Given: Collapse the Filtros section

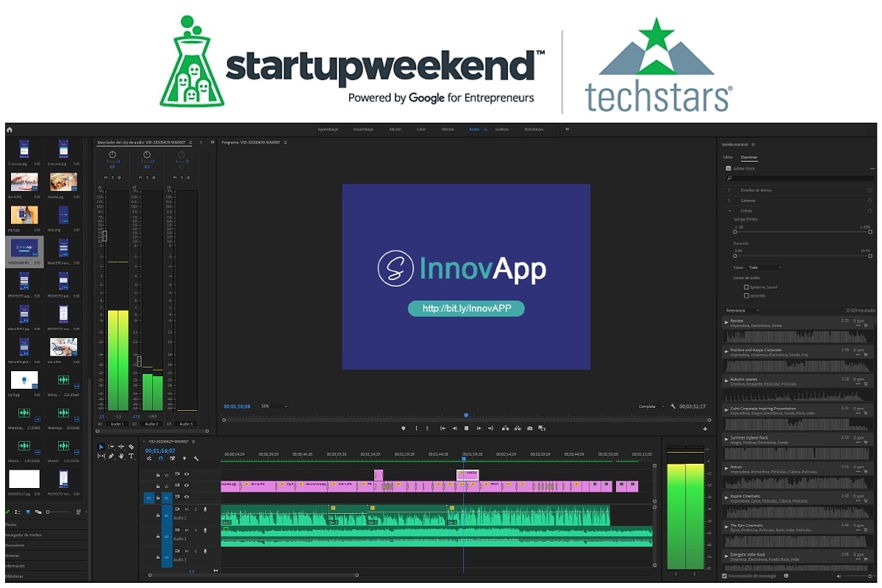Looking at the screenshot, I should pyautogui.click(x=728, y=211).
